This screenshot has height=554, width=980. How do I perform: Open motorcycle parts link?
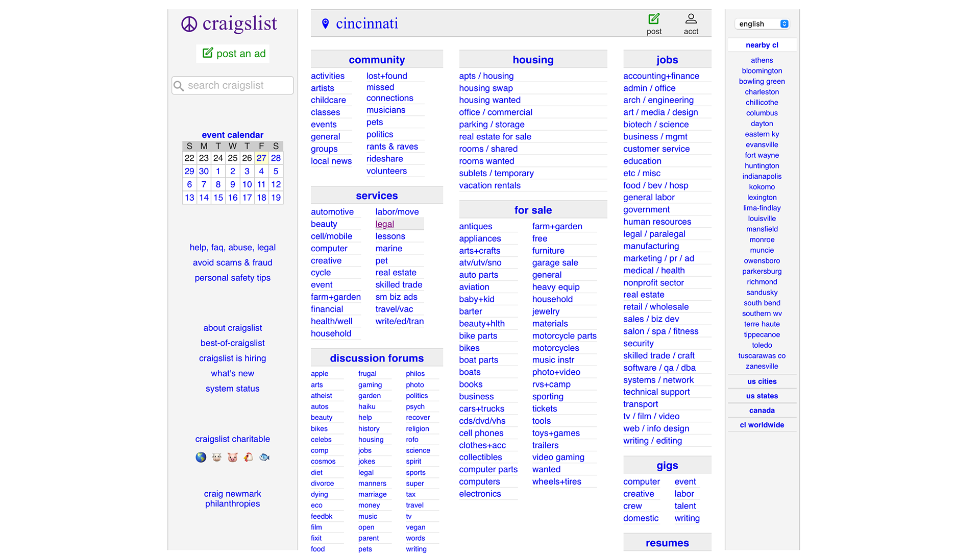click(564, 336)
